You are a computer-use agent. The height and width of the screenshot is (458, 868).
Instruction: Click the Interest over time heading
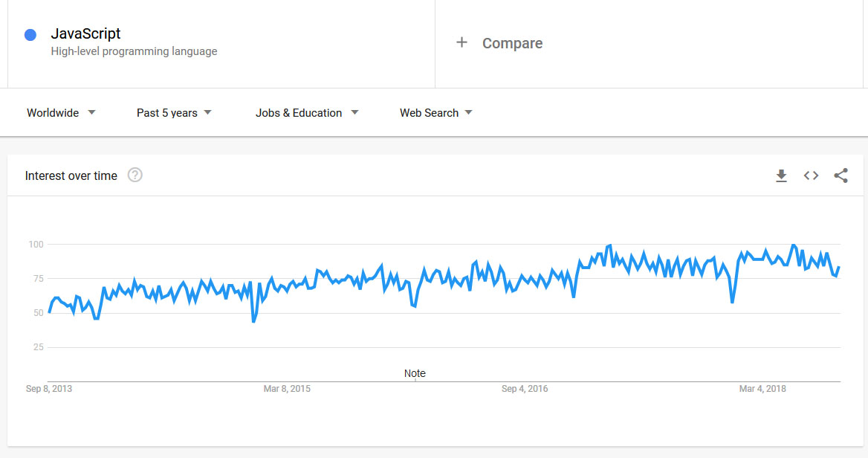click(71, 175)
